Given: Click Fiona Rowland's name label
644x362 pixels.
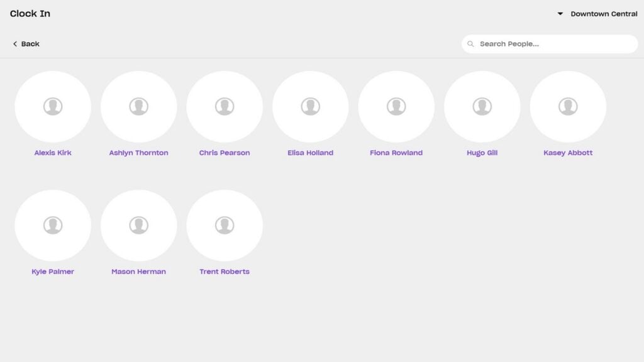Looking at the screenshot, I should (396, 152).
